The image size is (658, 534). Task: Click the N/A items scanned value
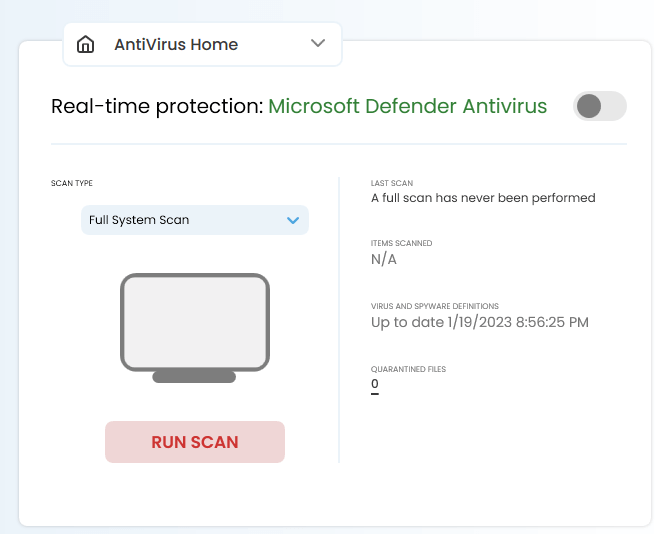pyautogui.click(x=384, y=260)
